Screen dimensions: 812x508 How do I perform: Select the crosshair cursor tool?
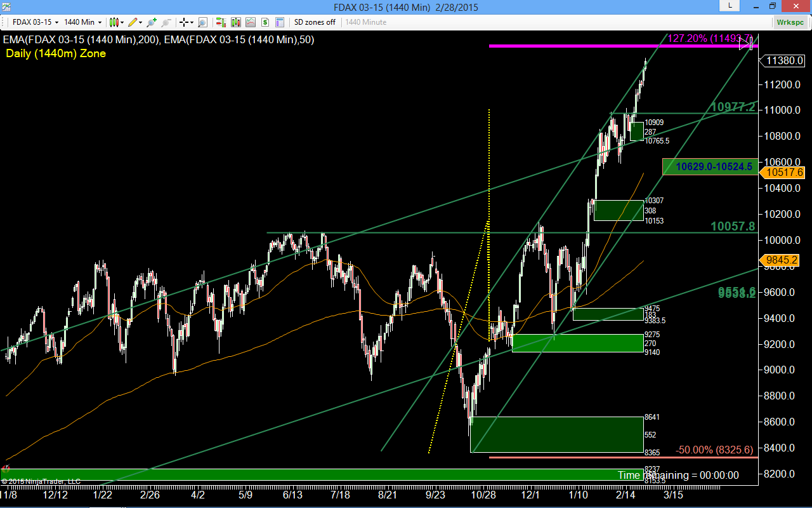pos(183,22)
